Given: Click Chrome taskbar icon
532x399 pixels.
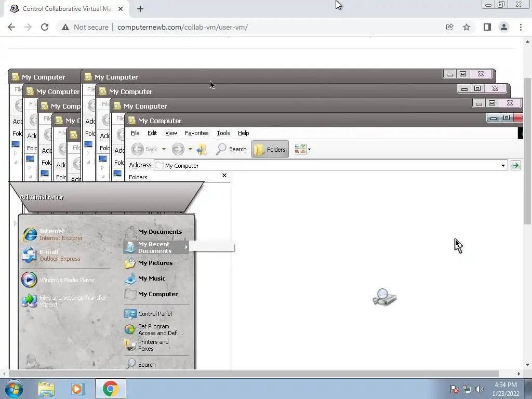Looking at the screenshot, I should [110, 389].
